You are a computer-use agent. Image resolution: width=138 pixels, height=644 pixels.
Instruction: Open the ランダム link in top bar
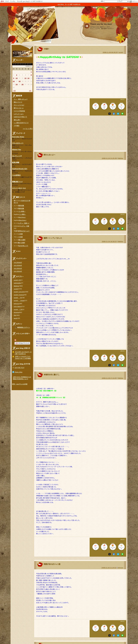(x=13, y=1)
